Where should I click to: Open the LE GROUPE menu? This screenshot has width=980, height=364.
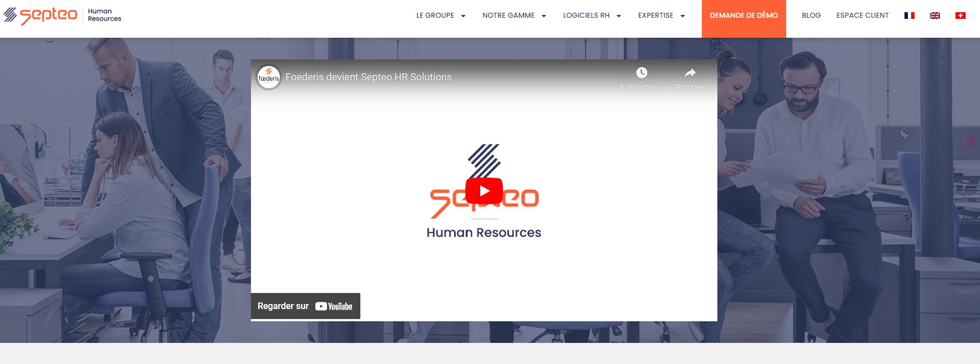click(x=435, y=16)
